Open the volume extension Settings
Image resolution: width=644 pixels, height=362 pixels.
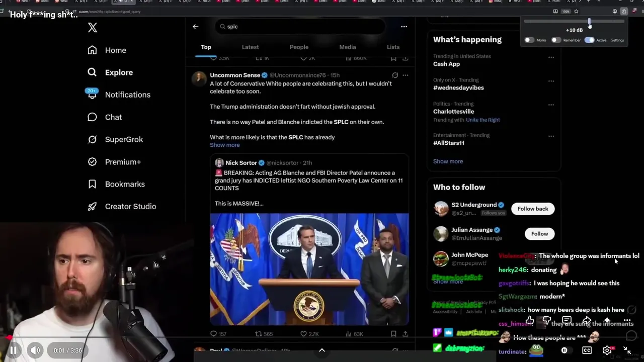617,40
